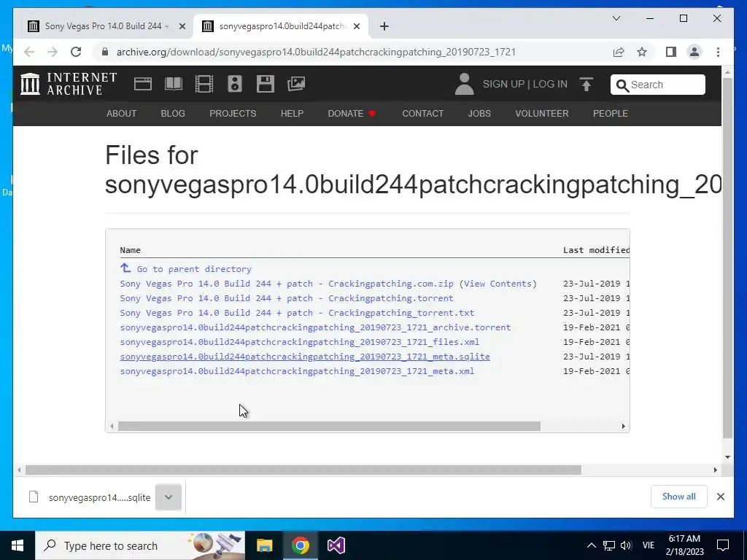747x560 pixels.
Task: Click right arrow of file listing scrollbar
Action: (623, 426)
